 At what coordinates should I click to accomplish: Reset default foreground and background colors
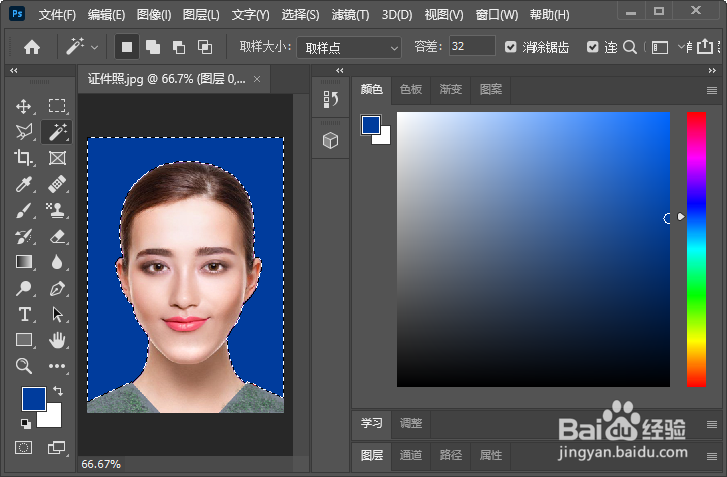click(26, 423)
